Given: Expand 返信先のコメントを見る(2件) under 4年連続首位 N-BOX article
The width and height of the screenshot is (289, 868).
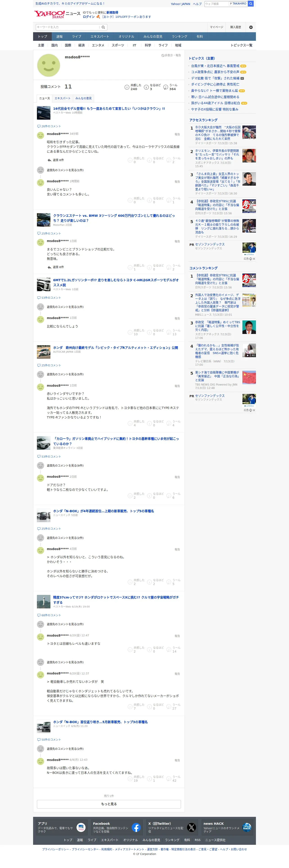Looking at the screenshot, I should [65, 538].
